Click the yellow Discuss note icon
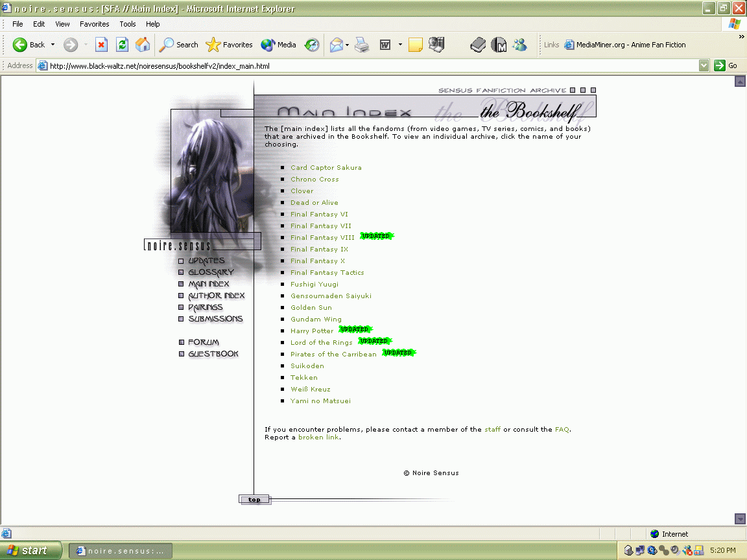Viewport: 747px width, 560px height. pos(416,45)
